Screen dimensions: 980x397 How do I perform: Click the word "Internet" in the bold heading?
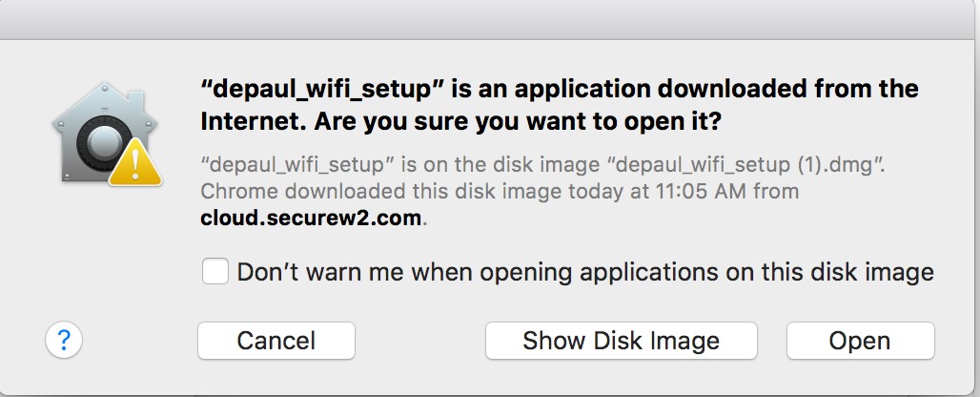(x=254, y=122)
